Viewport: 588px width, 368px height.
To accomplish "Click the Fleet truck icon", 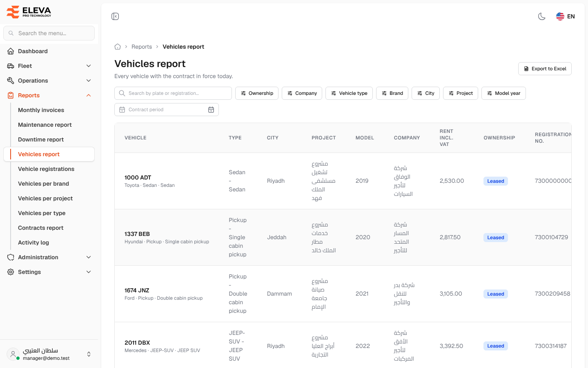I will pyautogui.click(x=11, y=66).
